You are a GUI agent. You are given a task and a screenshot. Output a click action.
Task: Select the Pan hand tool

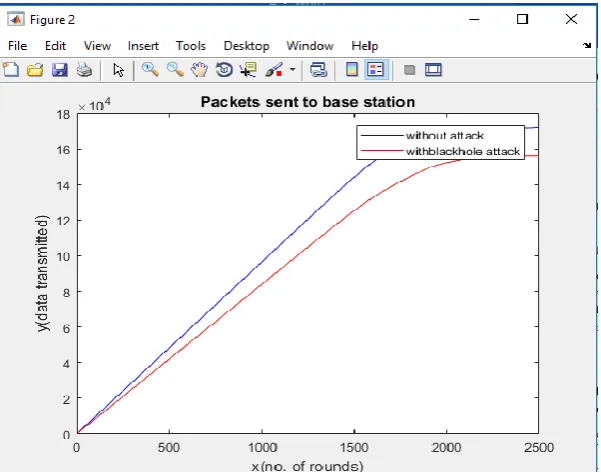click(199, 70)
